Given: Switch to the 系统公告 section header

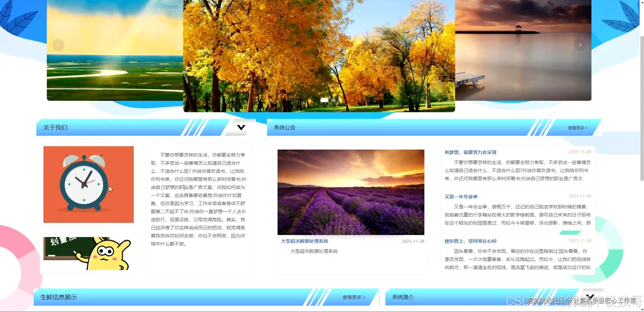Looking at the screenshot, I should click(285, 127).
